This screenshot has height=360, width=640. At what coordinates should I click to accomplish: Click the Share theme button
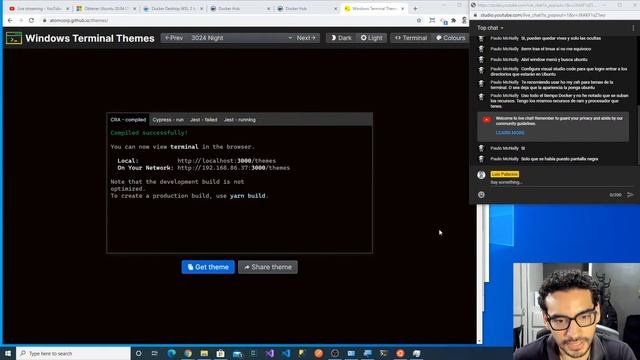[x=268, y=267]
